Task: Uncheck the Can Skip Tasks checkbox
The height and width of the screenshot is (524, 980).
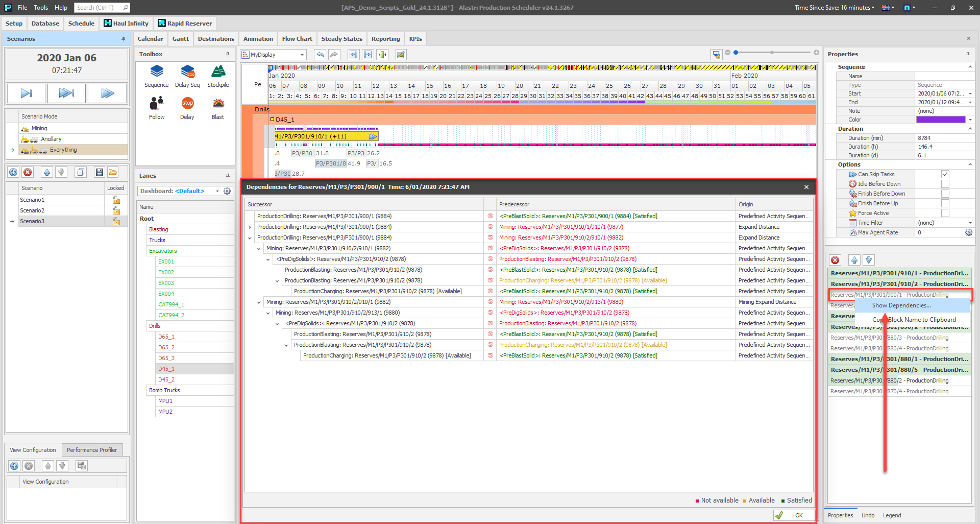Action: point(945,174)
